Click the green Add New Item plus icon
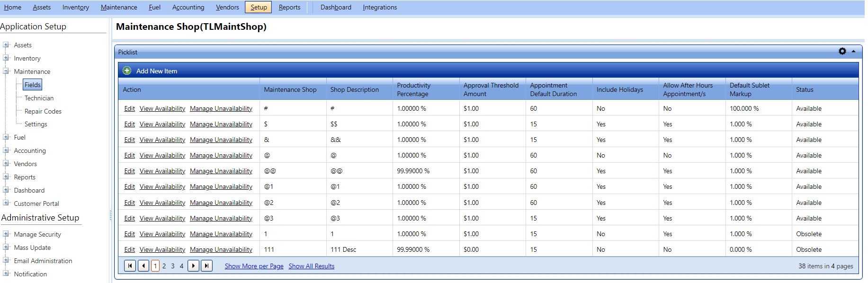 pyautogui.click(x=127, y=71)
